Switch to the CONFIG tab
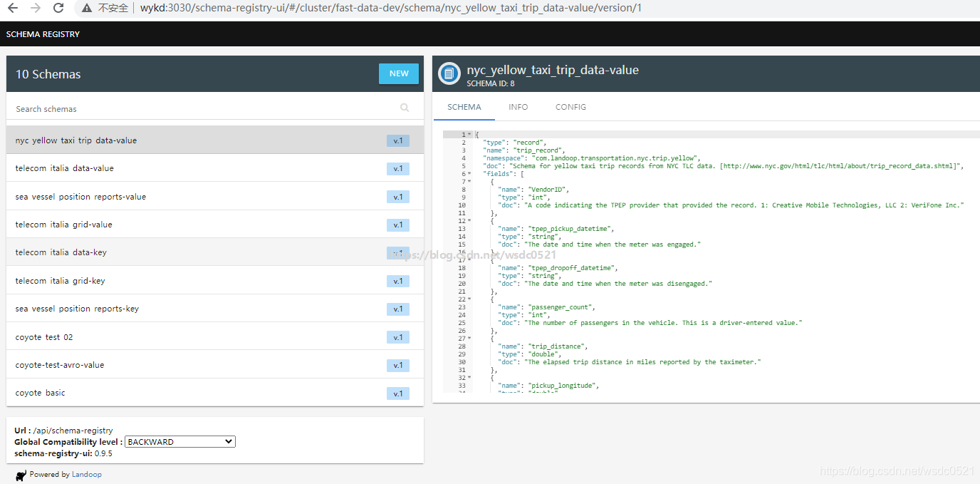This screenshot has height=484, width=980. [570, 107]
